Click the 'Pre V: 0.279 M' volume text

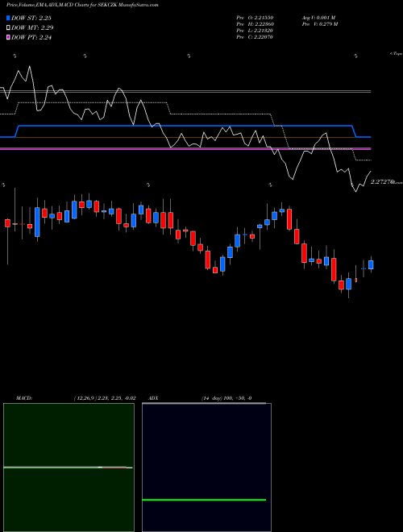coord(320,24)
